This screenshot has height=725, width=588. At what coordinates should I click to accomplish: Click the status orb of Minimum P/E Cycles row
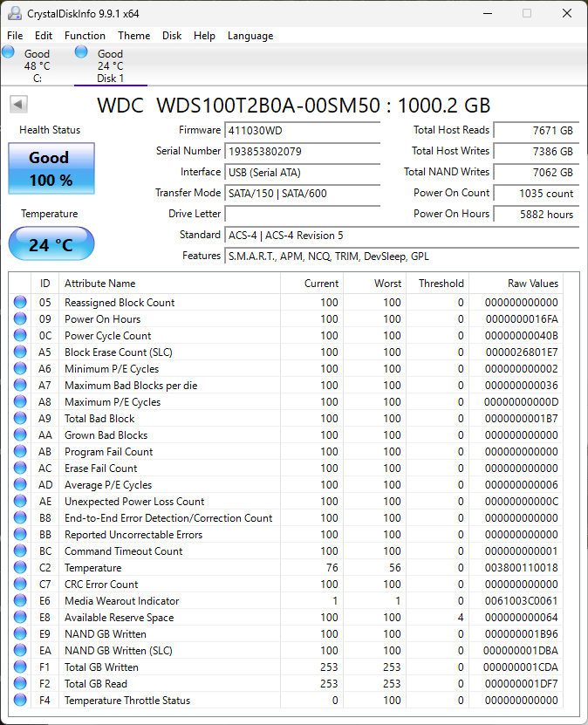point(20,368)
